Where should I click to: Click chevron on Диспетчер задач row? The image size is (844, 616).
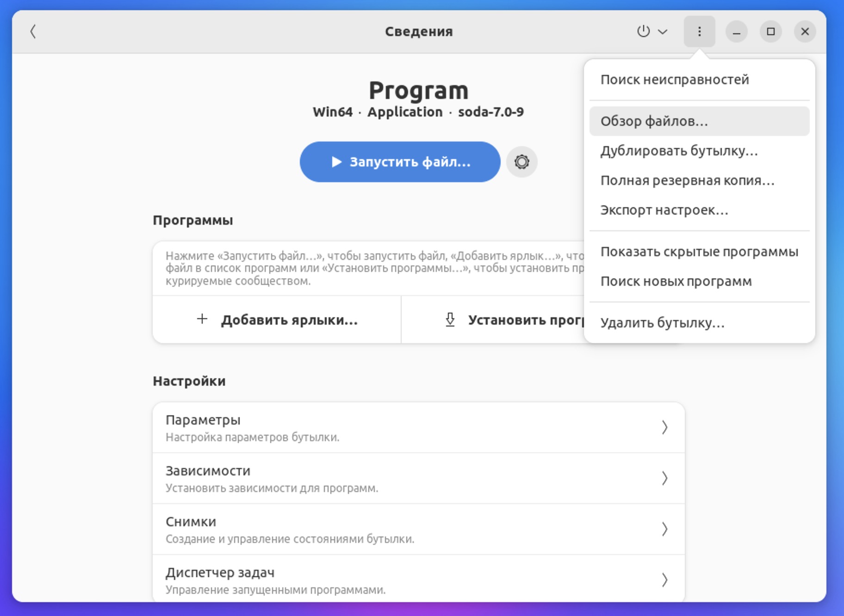click(x=664, y=580)
